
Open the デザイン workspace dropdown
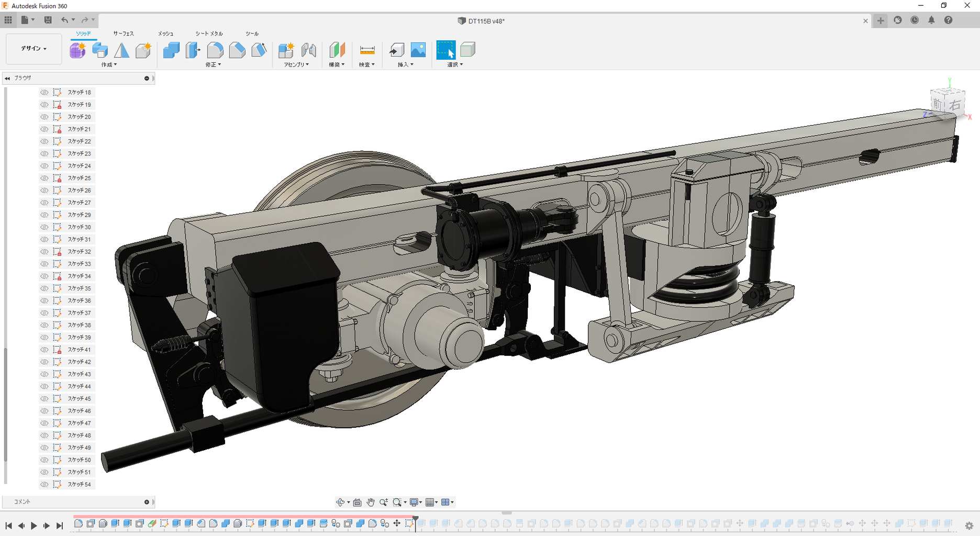[x=34, y=49]
